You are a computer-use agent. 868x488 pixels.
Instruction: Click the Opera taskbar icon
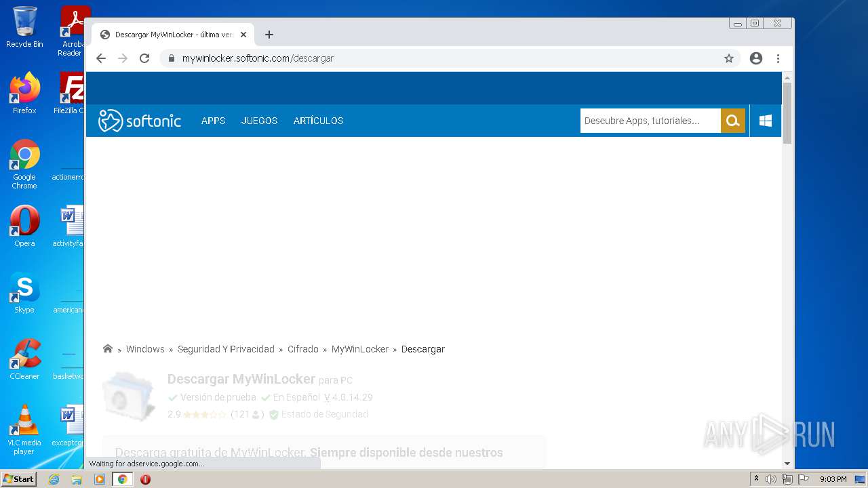pos(145,479)
